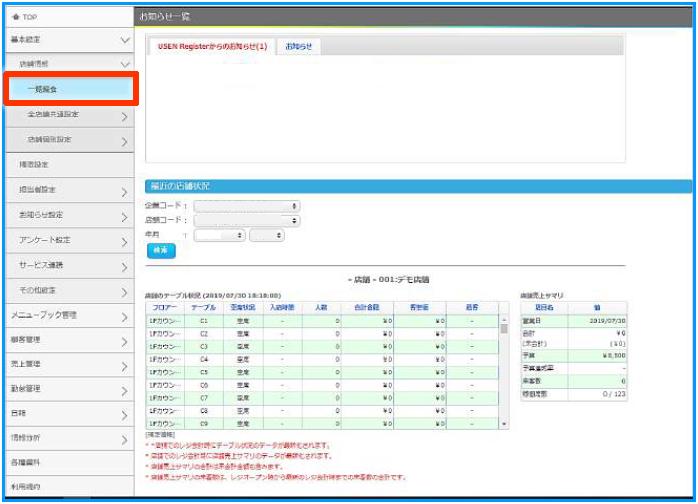Switch to the お知らせ tab

[x=298, y=46]
